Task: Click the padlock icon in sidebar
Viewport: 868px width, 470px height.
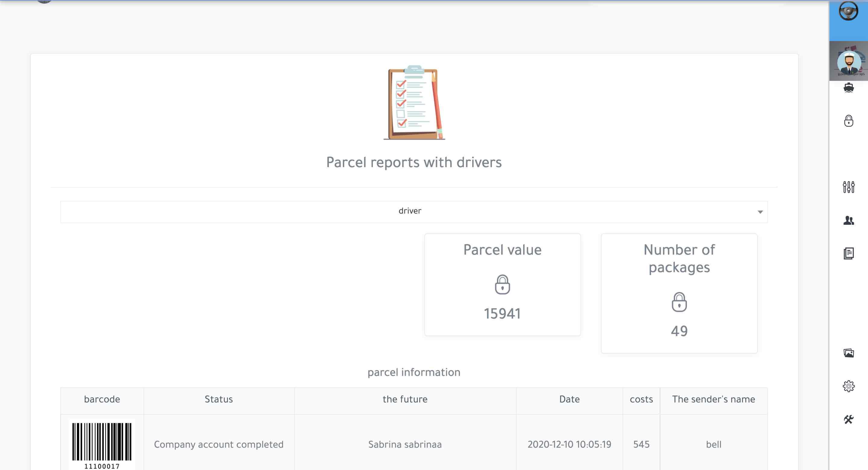Action: coord(848,121)
